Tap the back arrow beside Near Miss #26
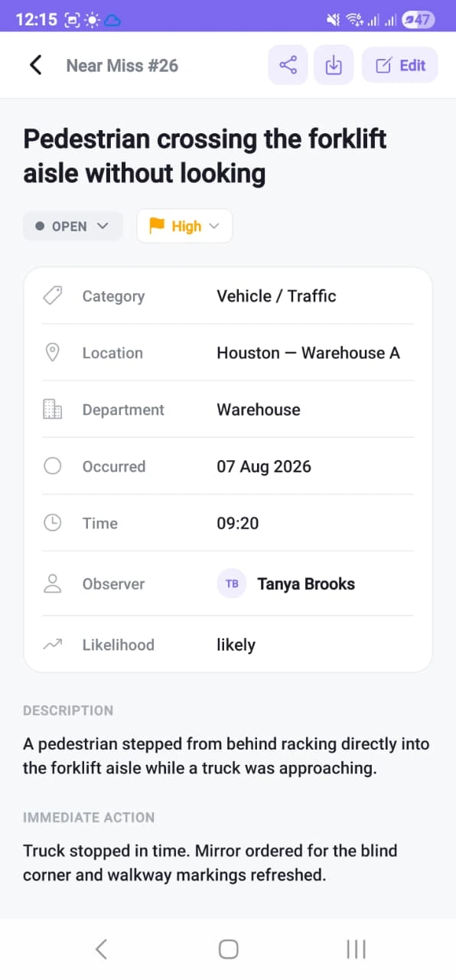Image resolution: width=456 pixels, height=980 pixels. [x=35, y=65]
